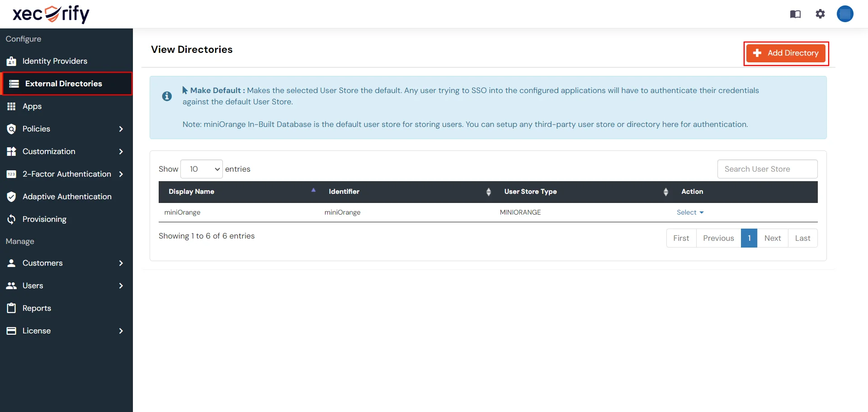The width and height of the screenshot is (868, 412).
Task: Click the Adaptive Authentication shield icon
Action: click(11, 197)
